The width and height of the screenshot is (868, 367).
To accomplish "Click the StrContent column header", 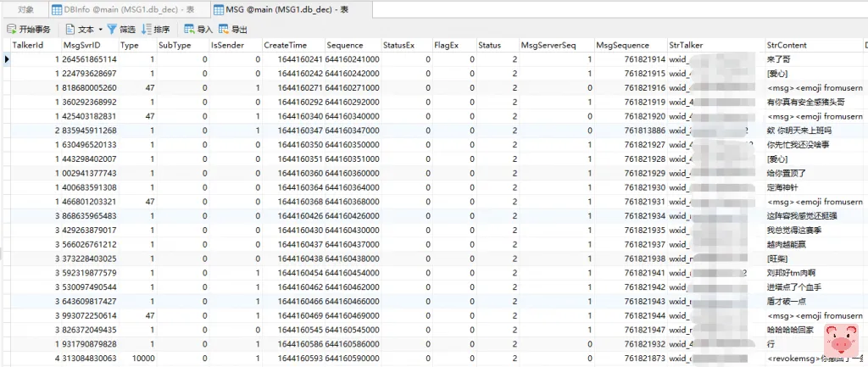I will (787, 45).
